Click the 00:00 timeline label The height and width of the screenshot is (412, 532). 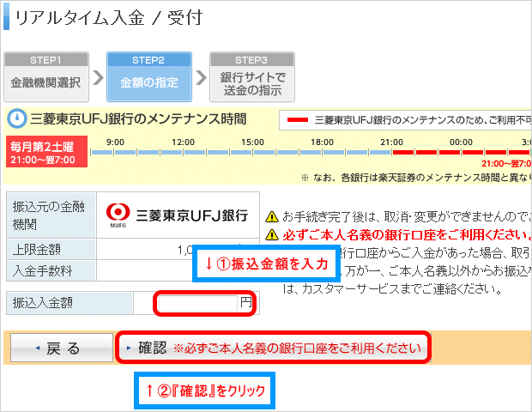point(461,142)
